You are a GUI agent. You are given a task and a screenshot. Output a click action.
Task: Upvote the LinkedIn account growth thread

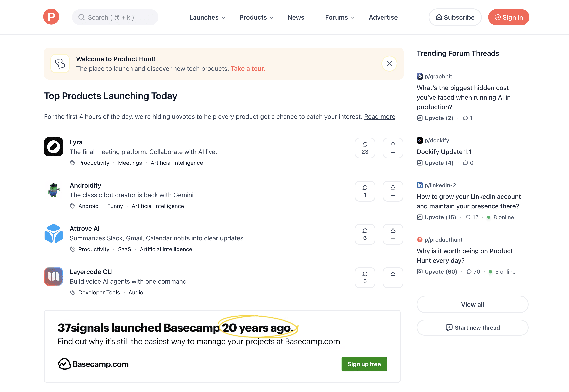point(436,217)
